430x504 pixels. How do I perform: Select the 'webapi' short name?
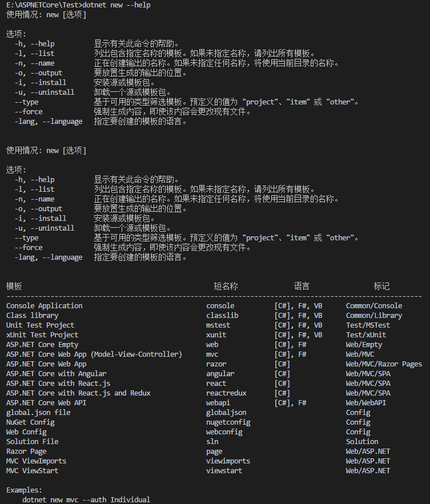tap(218, 403)
